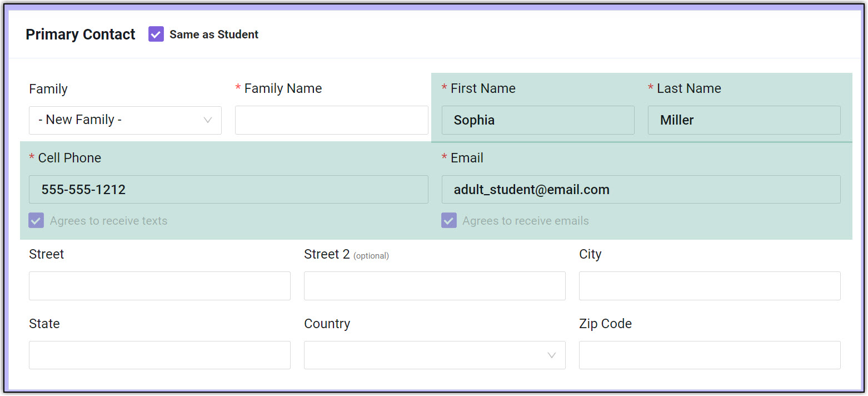Click the Family Name input field
Viewport: 868px width, 396px height.
(331, 120)
